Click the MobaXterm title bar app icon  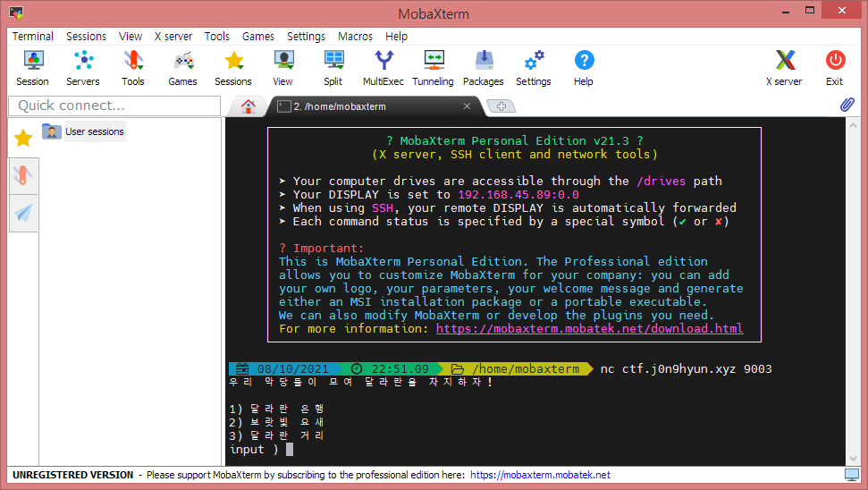[x=17, y=13]
